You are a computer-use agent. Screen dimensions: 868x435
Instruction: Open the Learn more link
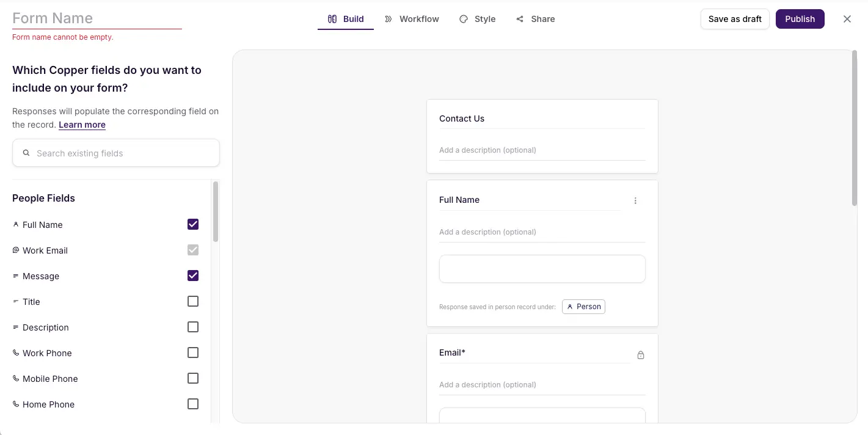click(x=82, y=125)
